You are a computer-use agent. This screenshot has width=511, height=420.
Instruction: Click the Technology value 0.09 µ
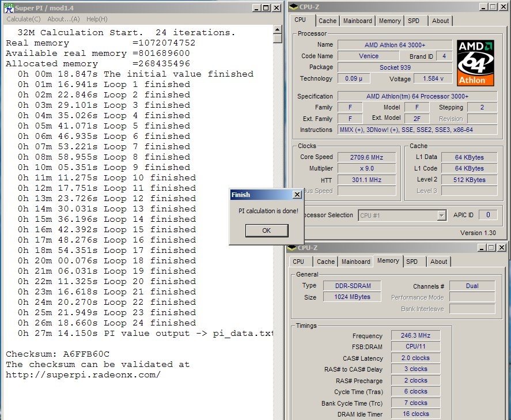(354, 78)
